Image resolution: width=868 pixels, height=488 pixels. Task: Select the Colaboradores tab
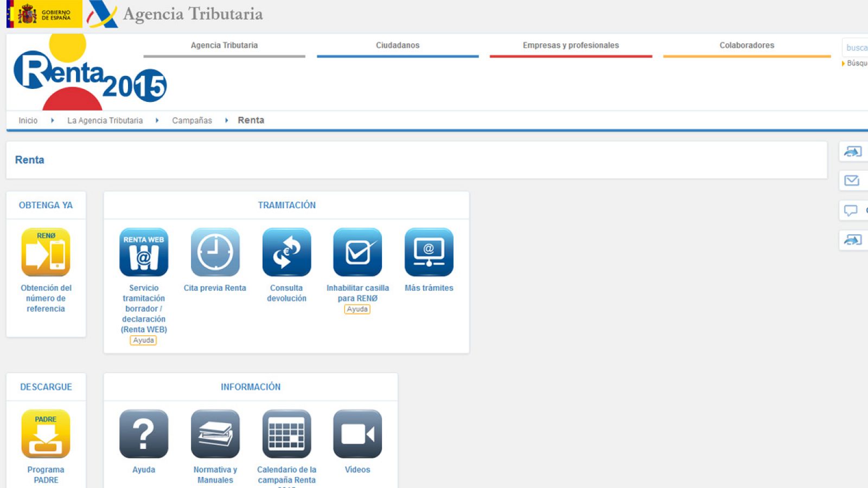tap(746, 46)
